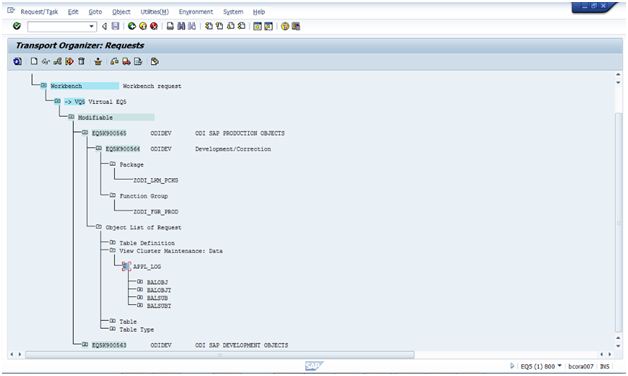Select the ZODI_LRM_PCHS package entry
The width and height of the screenshot is (628, 376).
(156, 181)
